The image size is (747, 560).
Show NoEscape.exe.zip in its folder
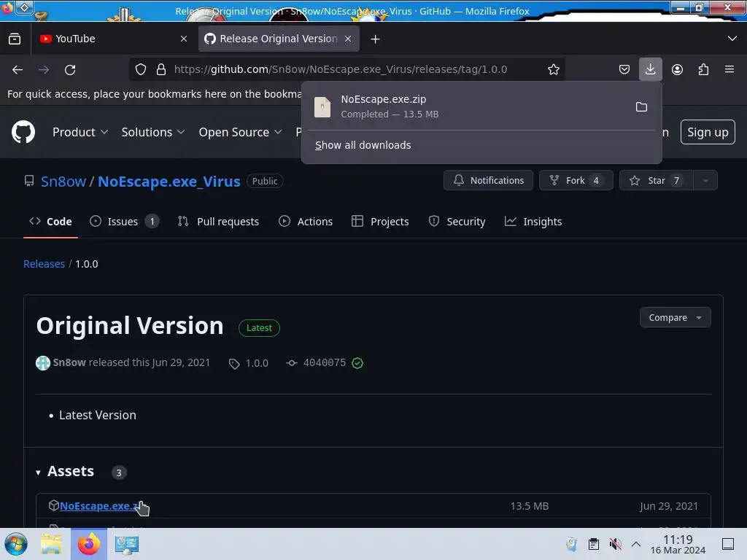[641, 106]
